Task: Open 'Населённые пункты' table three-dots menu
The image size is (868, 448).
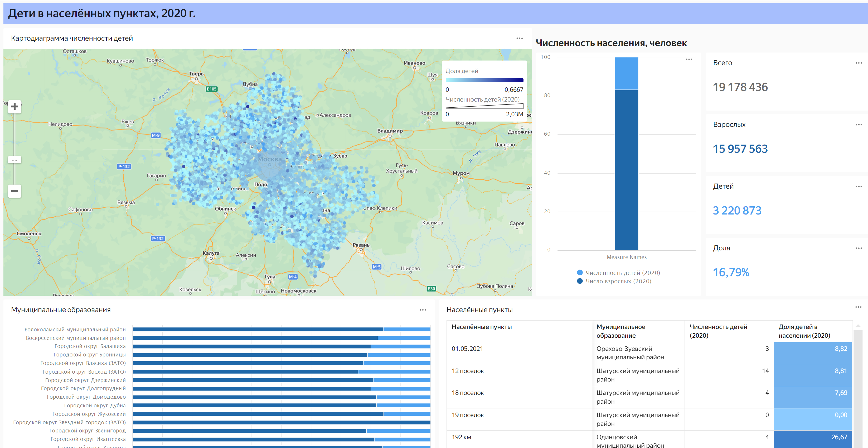Action: click(858, 307)
